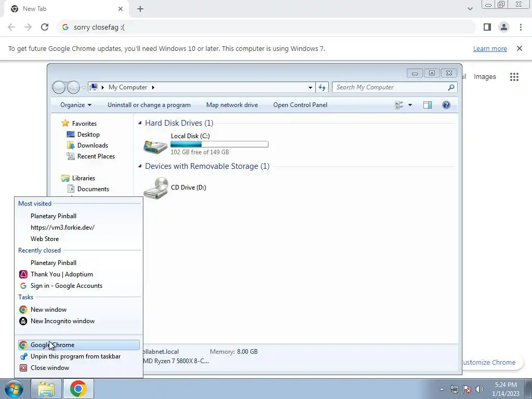Collapse Hard Disk Drives group
532x399 pixels.
point(140,123)
